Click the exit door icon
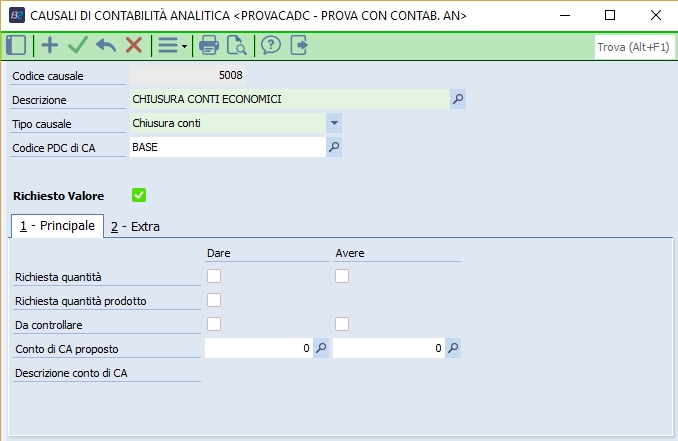Screen dimensions: 678x441 pyautogui.click(x=298, y=45)
